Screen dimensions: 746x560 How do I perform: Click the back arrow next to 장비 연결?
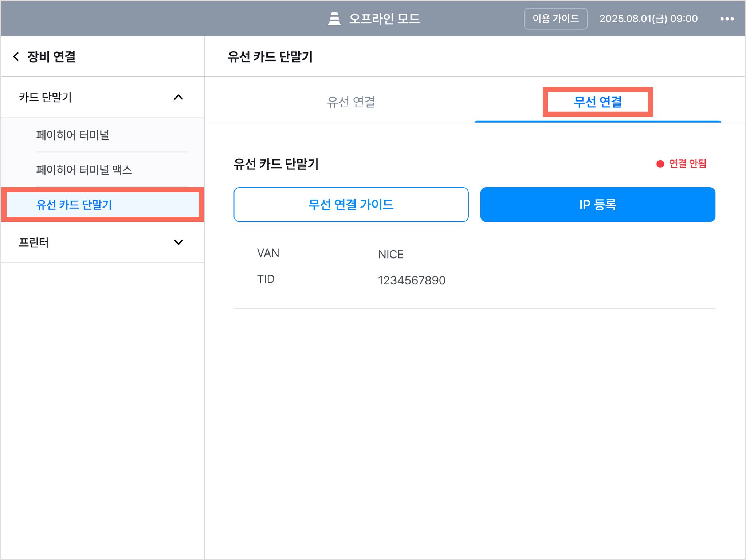(16, 56)
